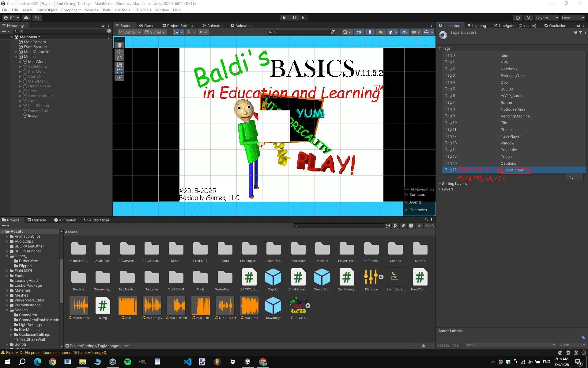Open the Center pivot dropdown
This screenshot has width=588, height=368.
click(x=130, y=32)
